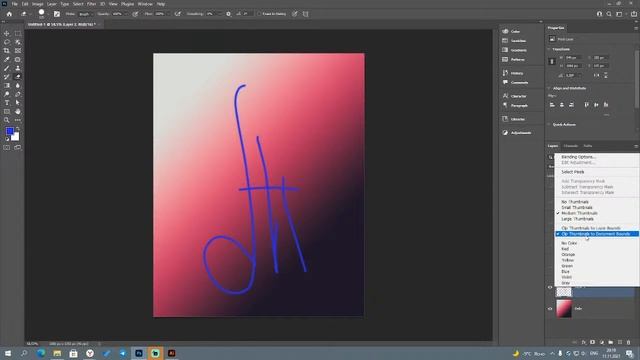Select the Brush tool in toolbox
The height and width of the screenshot is (360, 640).
(x=7, y=68)
